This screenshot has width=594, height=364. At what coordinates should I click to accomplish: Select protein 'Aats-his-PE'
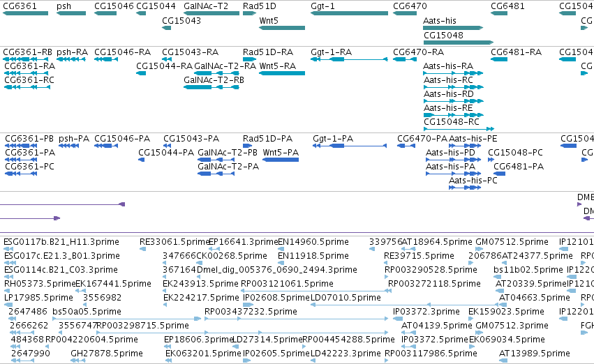pos(473,139)
